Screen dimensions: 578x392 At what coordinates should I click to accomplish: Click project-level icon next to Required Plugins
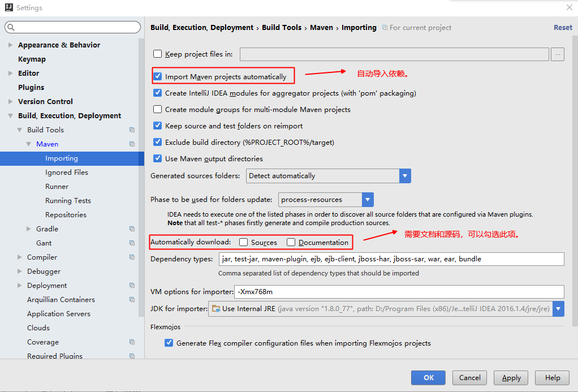(132, 356)
